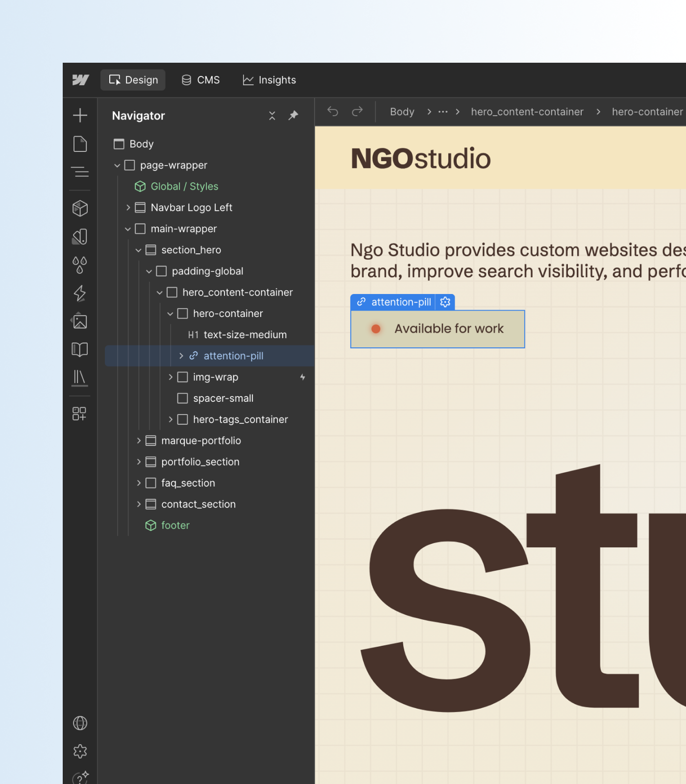Pin the Navigator panel
The height and width of the screenshot is (784, 686).
pos(293,116)
